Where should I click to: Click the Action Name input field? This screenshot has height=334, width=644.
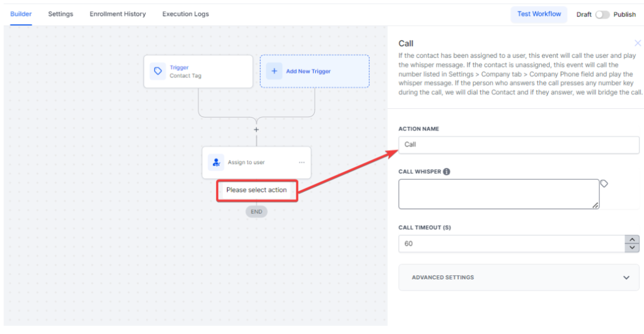(x=519, y=144)
